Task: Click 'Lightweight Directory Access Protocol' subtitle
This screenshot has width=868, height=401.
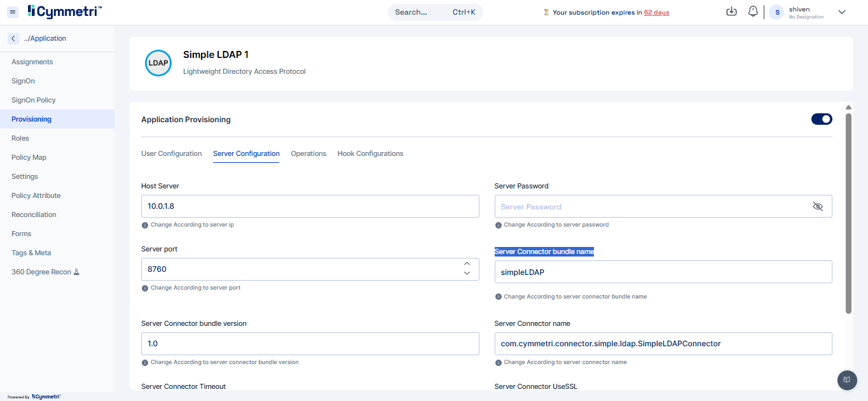Action: point(244,71)
